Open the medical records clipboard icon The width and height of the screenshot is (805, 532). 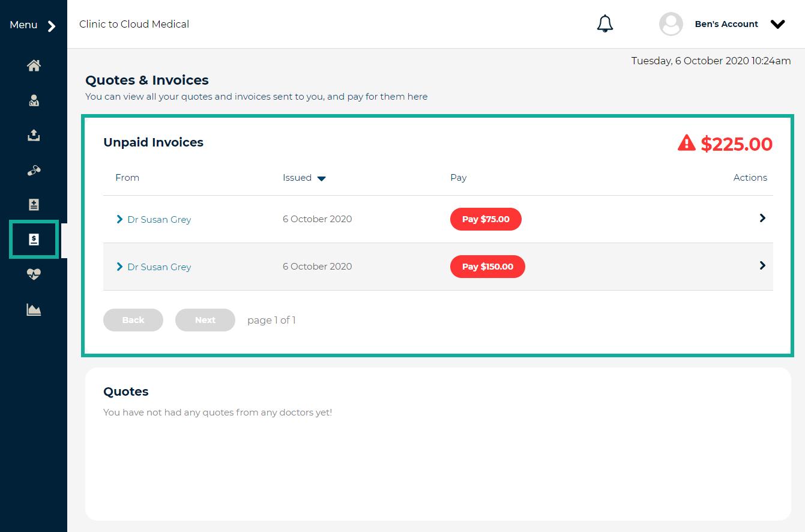click(34, 205)
